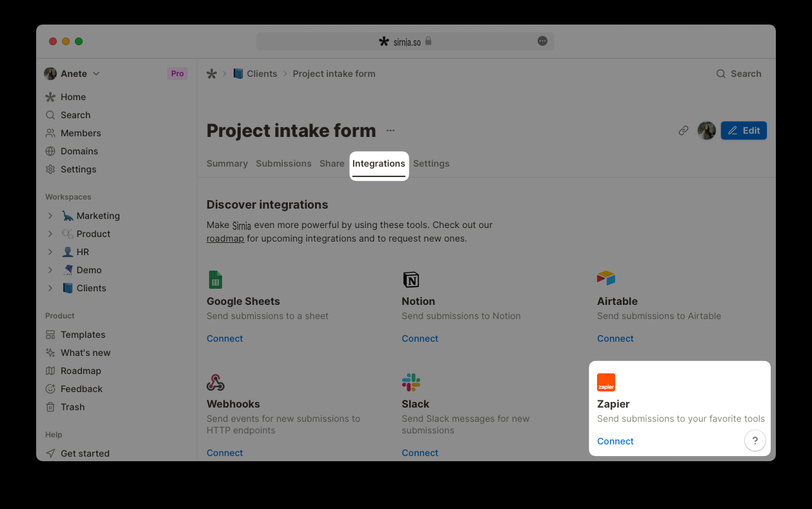Open the Marketing workspace label
Image resolution: width=812 pixels, height=509 pixels.
[x=98, y=216]
